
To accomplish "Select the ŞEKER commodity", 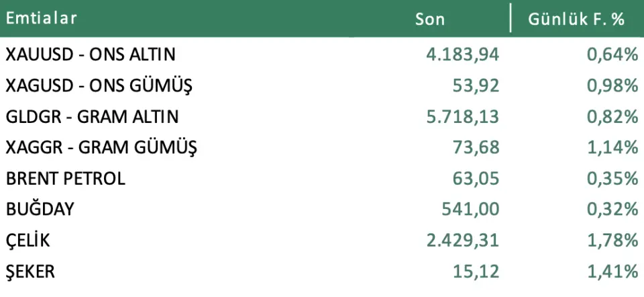I will [x=30, y=271].
